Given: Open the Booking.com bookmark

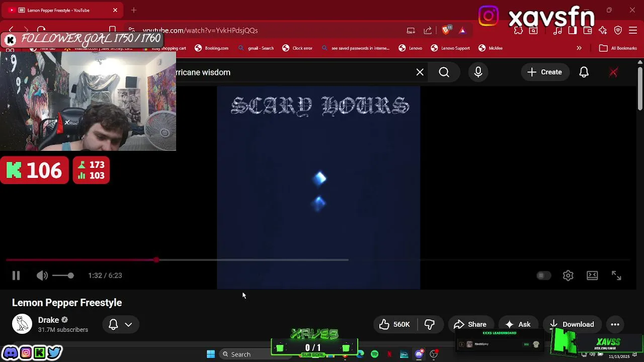Looking at the screenshot, I should pyautogui.click(x=212, y=48).
